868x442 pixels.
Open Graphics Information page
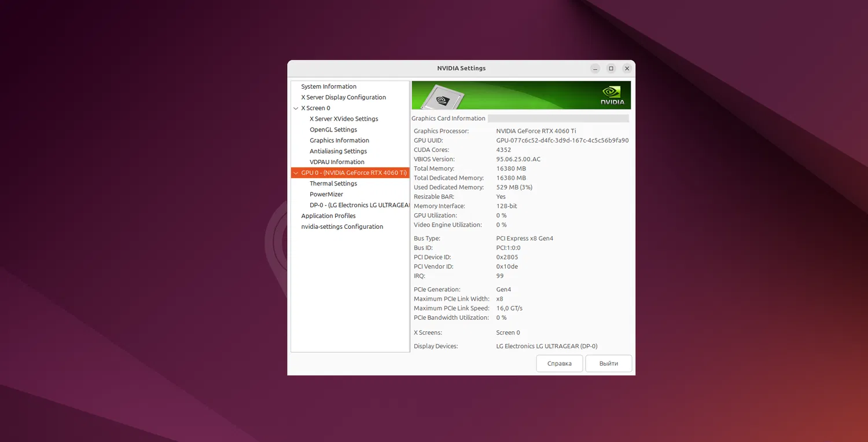(x=339, y=140)
